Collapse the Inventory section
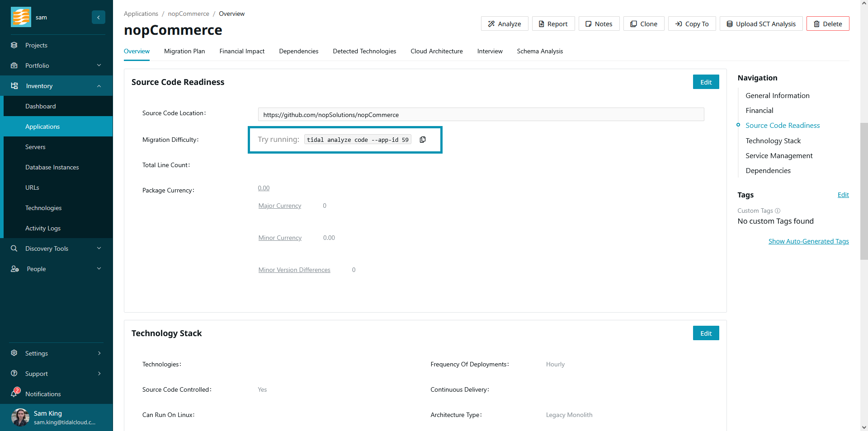The image size is (868, 431). click(99, 86)
